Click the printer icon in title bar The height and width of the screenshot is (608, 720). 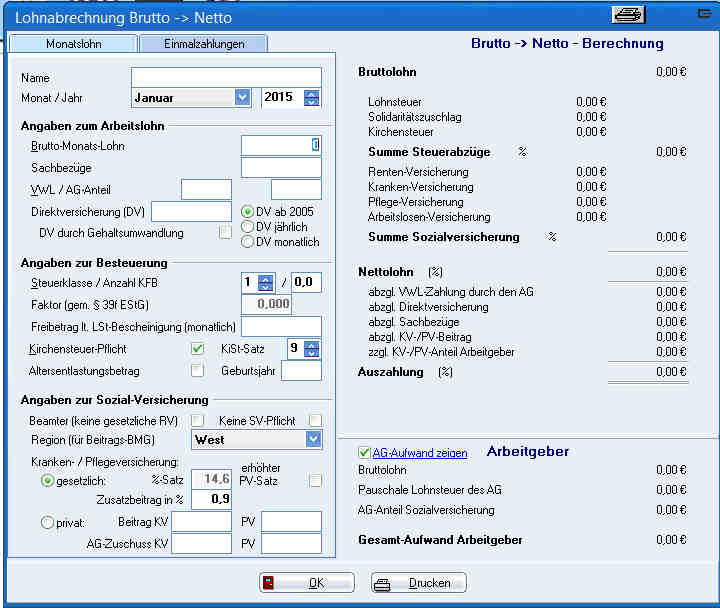click(627, 14)
